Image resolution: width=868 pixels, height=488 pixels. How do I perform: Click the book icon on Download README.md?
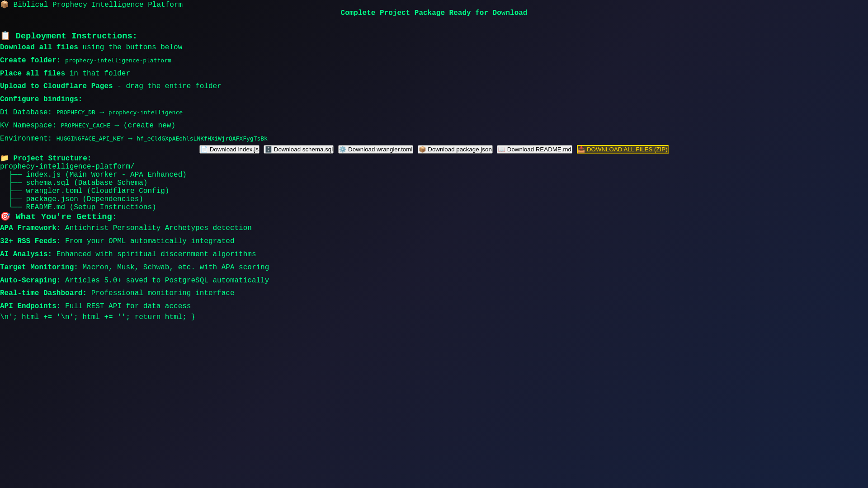502,150
